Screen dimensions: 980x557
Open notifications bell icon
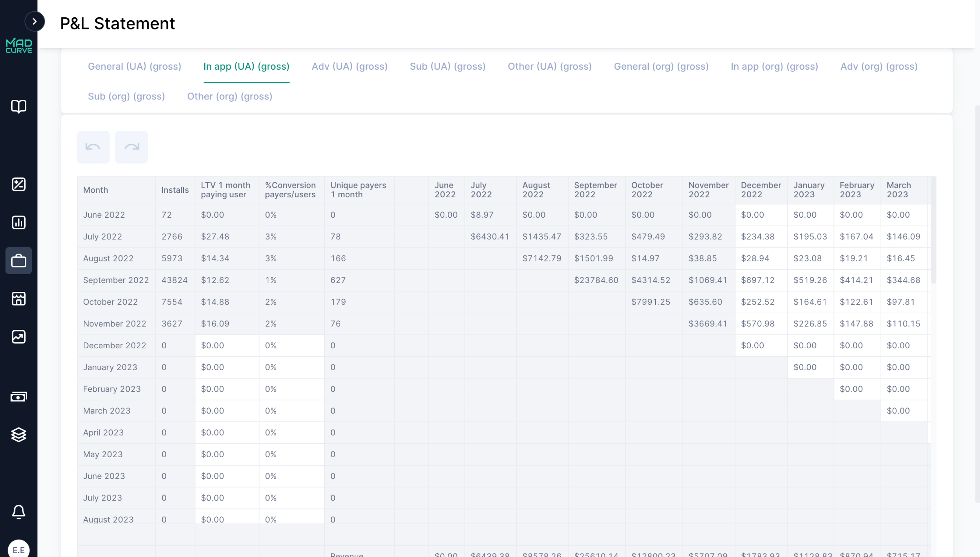pyautogui.click(x=18, y=511)
